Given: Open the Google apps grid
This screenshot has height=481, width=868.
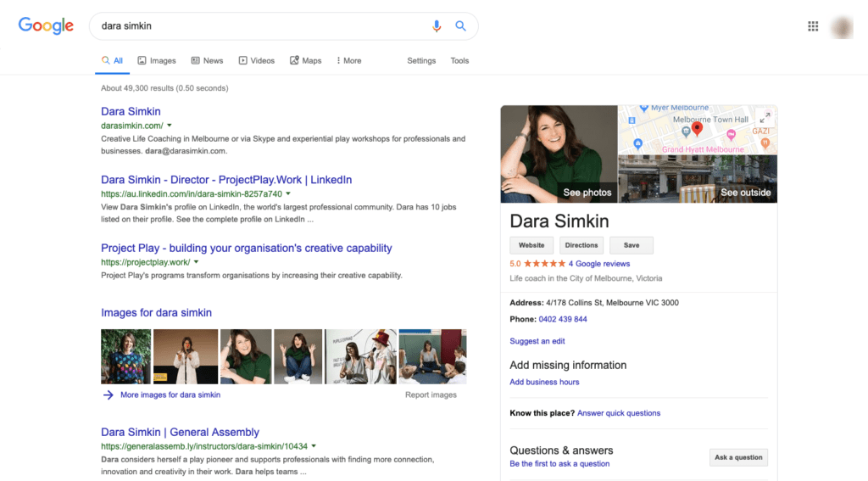Looking at the screenshot, I should (813, 26).
